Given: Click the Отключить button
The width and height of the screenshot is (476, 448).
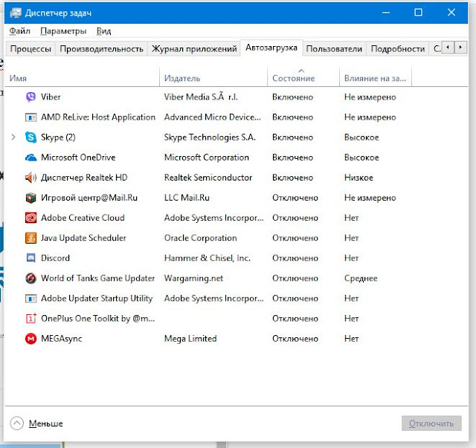Looking at the screenshot, I should click(x=431, y=423).
